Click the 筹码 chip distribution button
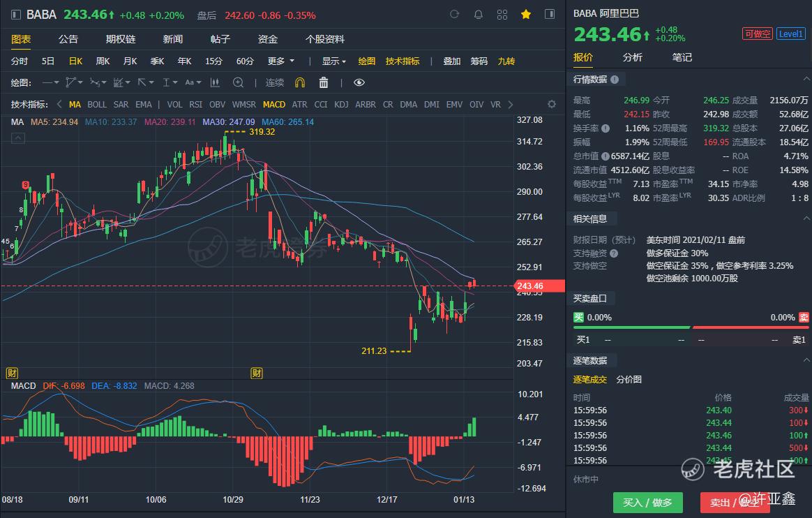The height and width of the screenshot is (518, 812). 479,61
